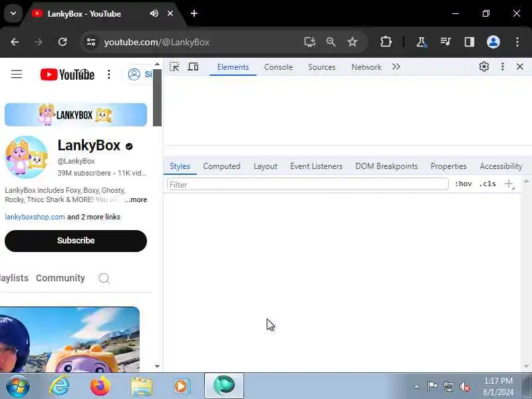The image size is (532, 399).
Task: Toggle the browser side panel icon
Action: [469, 42]
